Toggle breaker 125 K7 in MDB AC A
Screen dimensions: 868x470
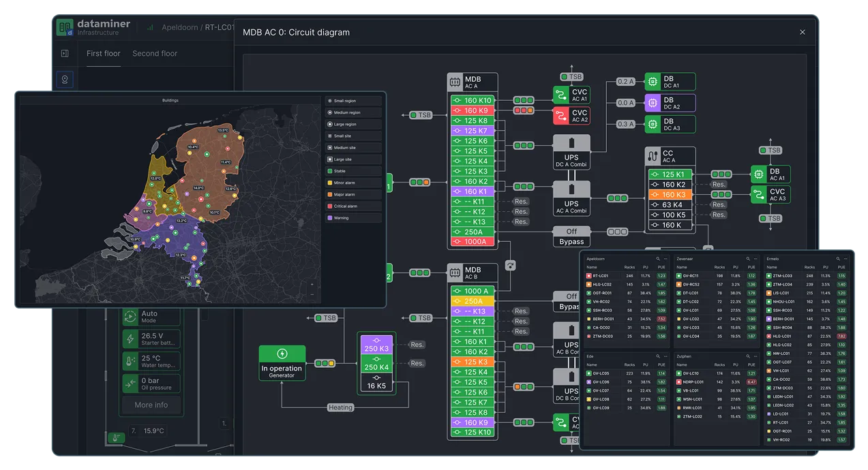click(473, 131)
